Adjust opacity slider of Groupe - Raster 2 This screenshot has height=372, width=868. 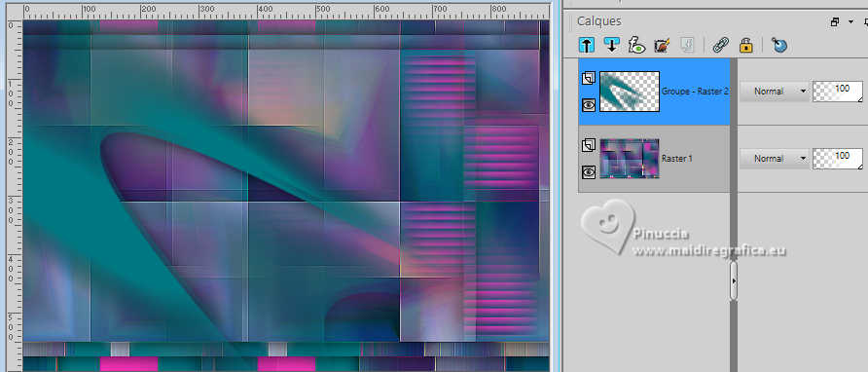tap(838, 92)
